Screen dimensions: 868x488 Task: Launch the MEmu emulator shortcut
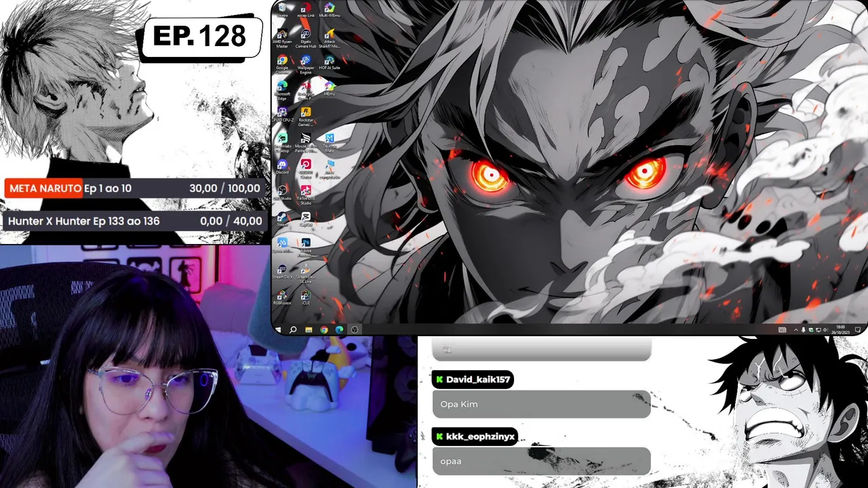point(329,89)
